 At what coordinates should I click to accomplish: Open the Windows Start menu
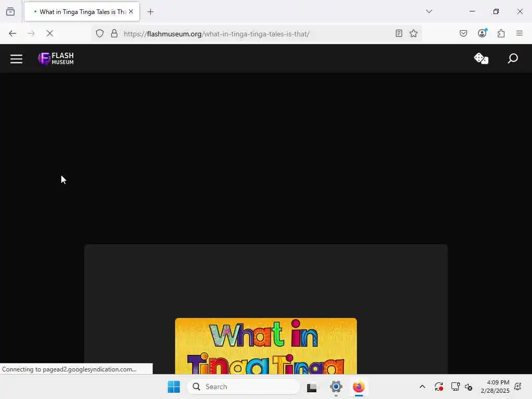pyautogui.click(x=174, y=387)
